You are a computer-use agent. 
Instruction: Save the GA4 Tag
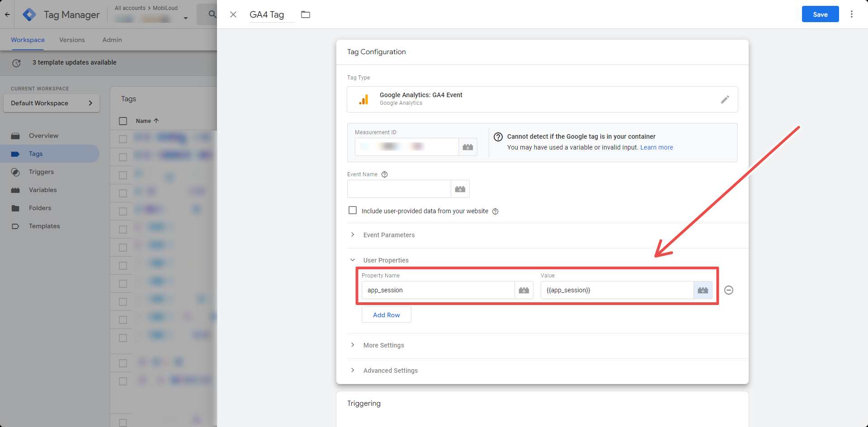[x=820, y=14]
